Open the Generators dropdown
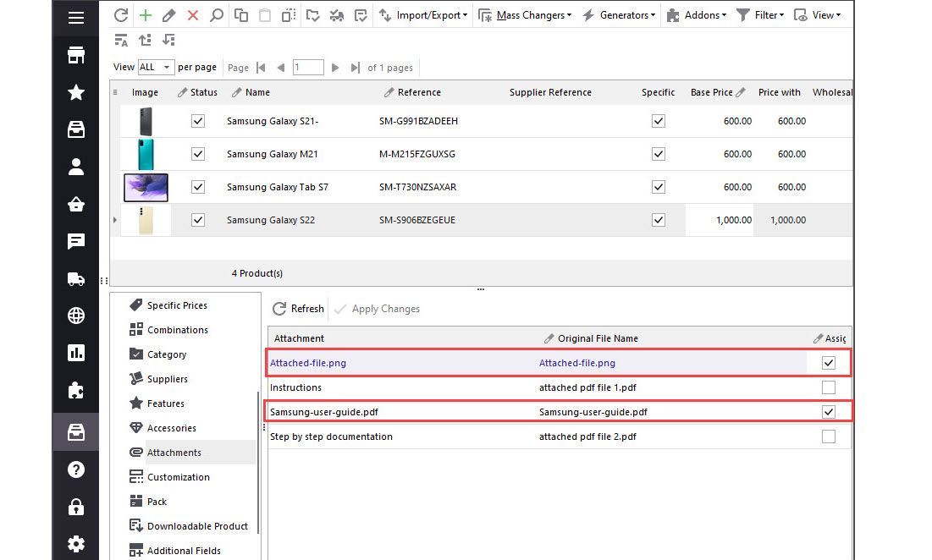Screen dimensions: 932x560 click(x=619, y=15)
